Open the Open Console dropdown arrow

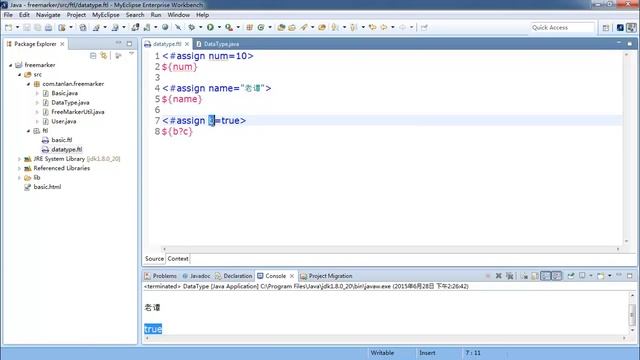tap(609, 276)
